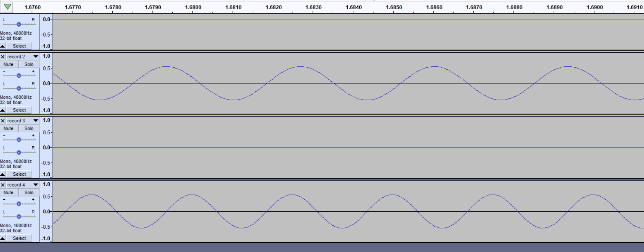Solo the record 3 track
This screenshot has height=252, width=644.
point(29,129)
